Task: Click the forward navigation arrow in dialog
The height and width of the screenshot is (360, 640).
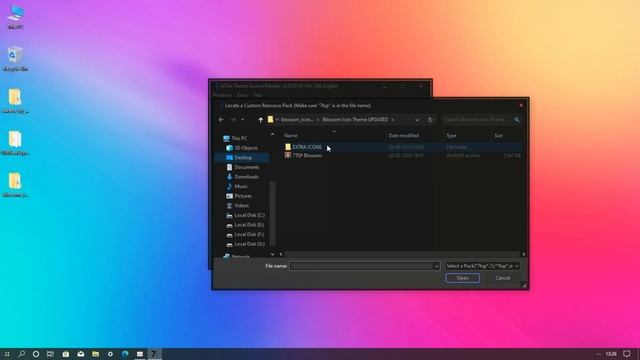Action: (233, 120)
